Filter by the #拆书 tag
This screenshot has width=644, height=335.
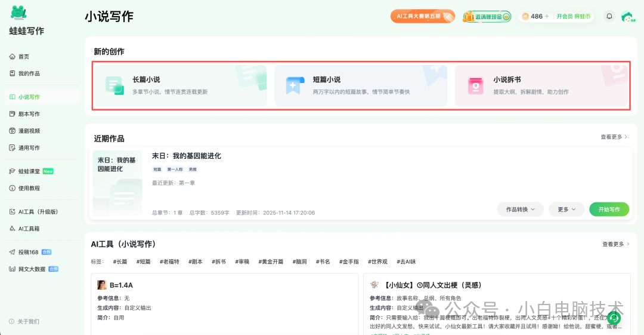tap(219, 262)
